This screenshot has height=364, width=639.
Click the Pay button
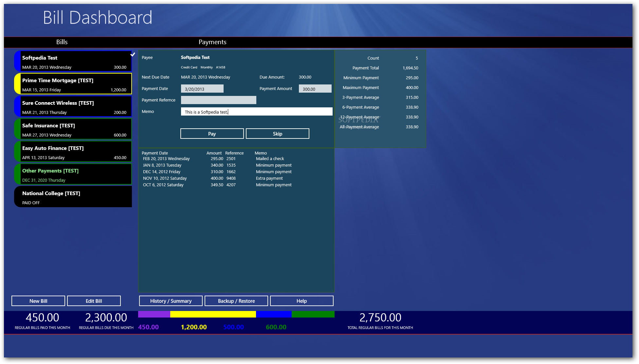click(x=212, y=134)
